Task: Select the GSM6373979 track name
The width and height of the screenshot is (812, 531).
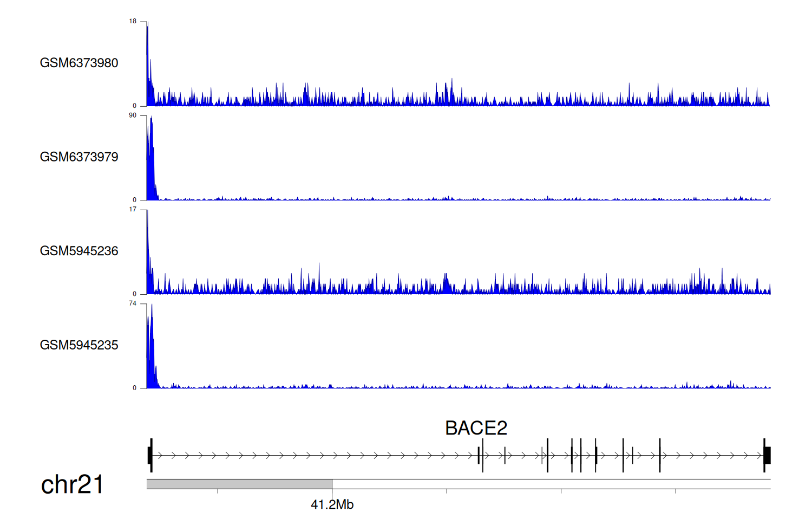Action: [x=79, y=157]
